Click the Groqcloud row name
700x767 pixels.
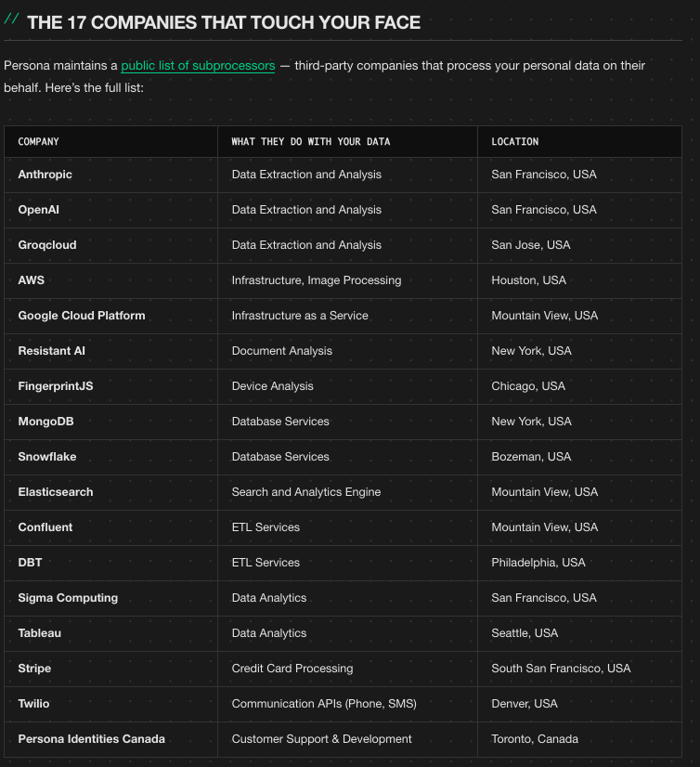47,245
